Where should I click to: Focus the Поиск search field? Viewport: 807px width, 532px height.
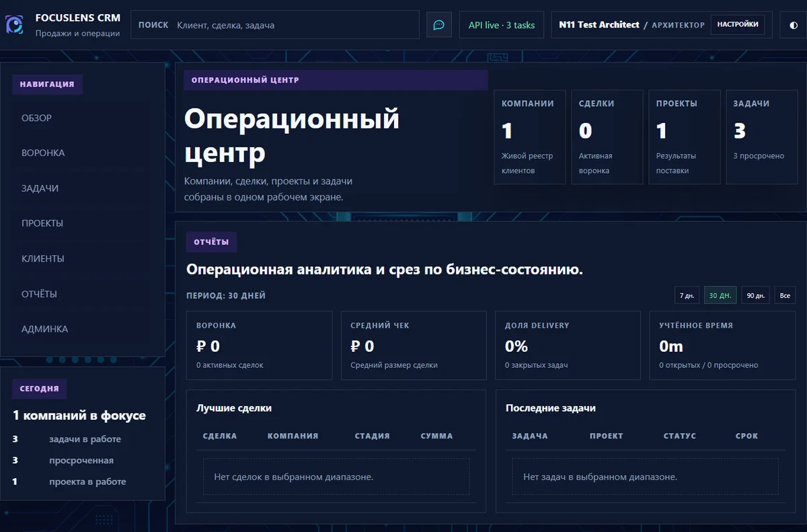click(275, 25)
